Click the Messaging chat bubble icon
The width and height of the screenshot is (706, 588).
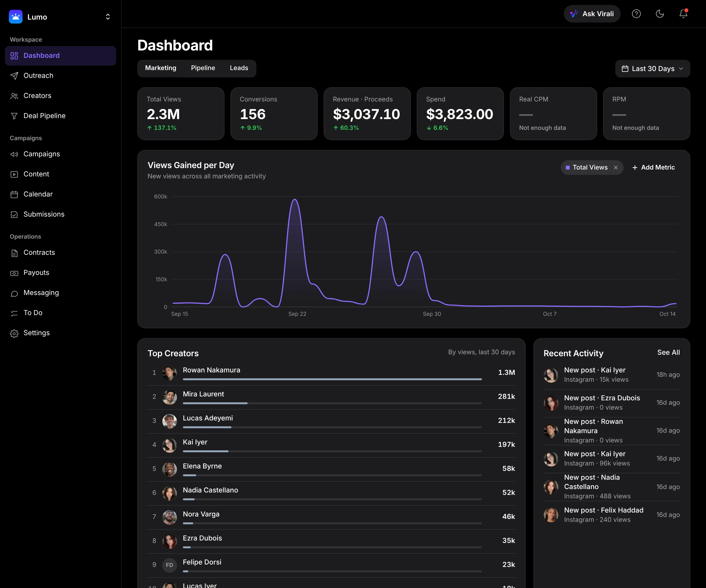pyautogui.click(x=14, y=293)
